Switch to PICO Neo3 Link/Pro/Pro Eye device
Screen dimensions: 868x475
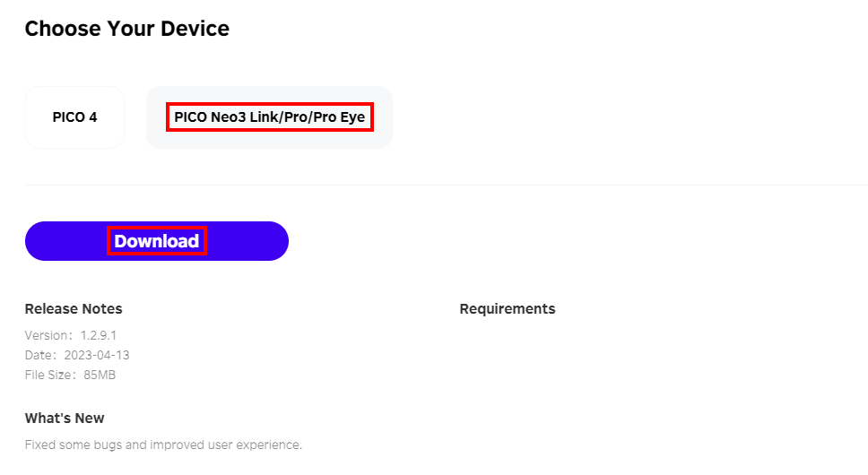pyautogui.click(x=269, y=117)
